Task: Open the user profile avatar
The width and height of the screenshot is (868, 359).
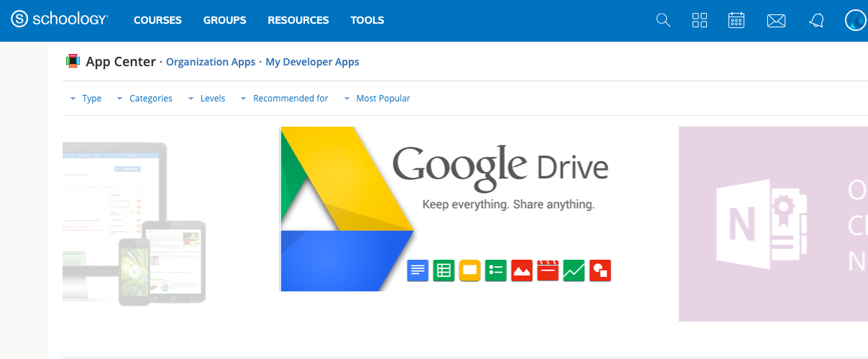Action: 856,20
